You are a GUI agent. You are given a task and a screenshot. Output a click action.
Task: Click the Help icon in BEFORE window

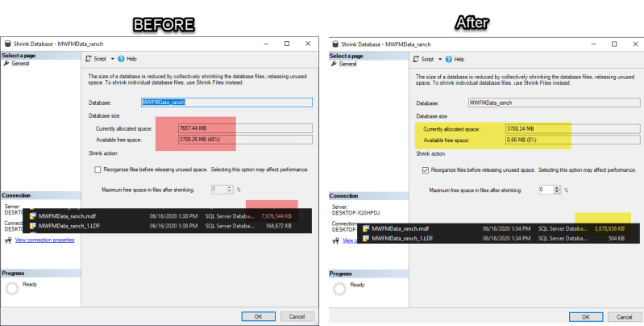121,59
